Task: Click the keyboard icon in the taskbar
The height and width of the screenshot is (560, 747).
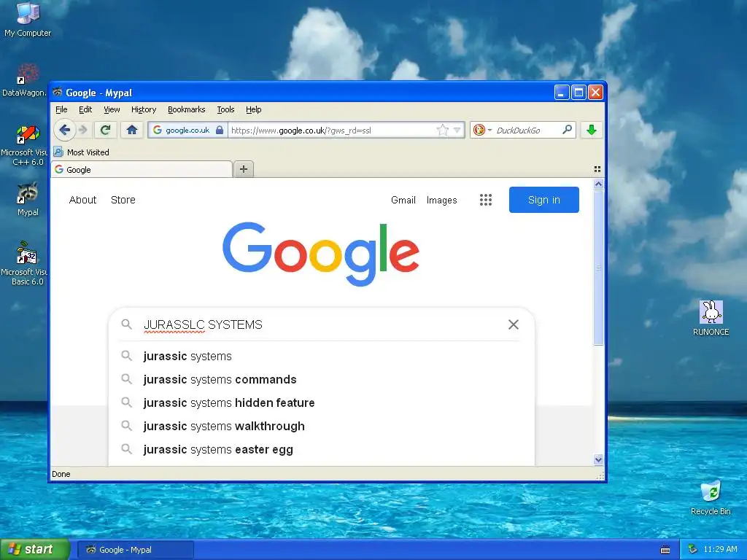Action: pyautogui.click(x=665, y=550)
